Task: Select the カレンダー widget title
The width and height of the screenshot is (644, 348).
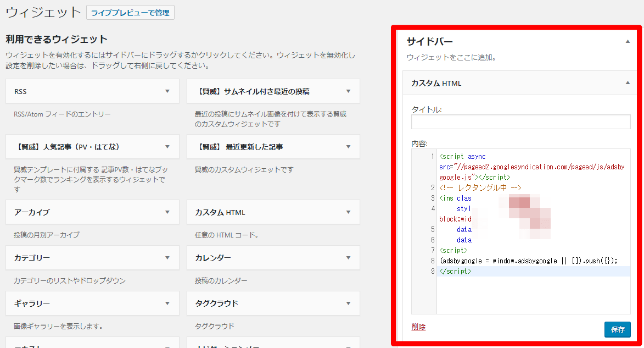Action: [x=213, y=258]
